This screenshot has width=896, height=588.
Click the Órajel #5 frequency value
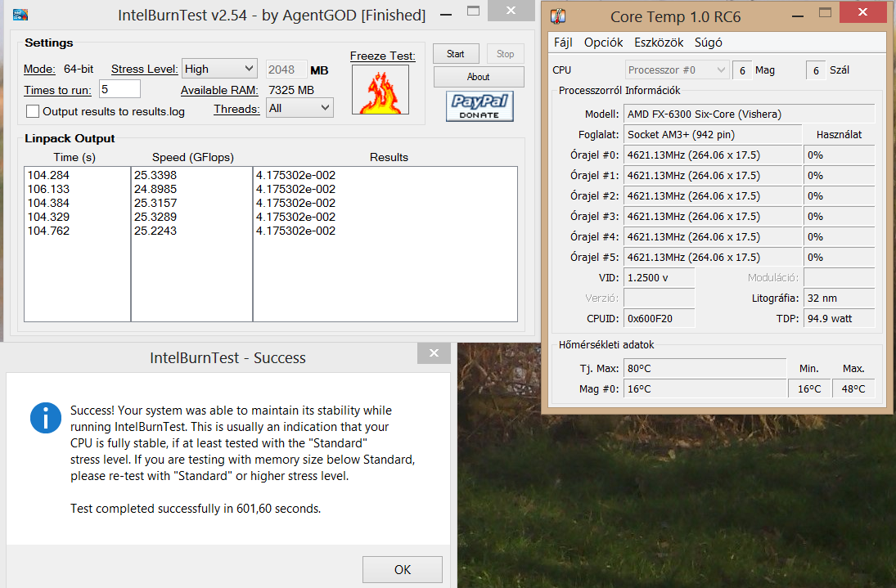[x=713, y=258]
